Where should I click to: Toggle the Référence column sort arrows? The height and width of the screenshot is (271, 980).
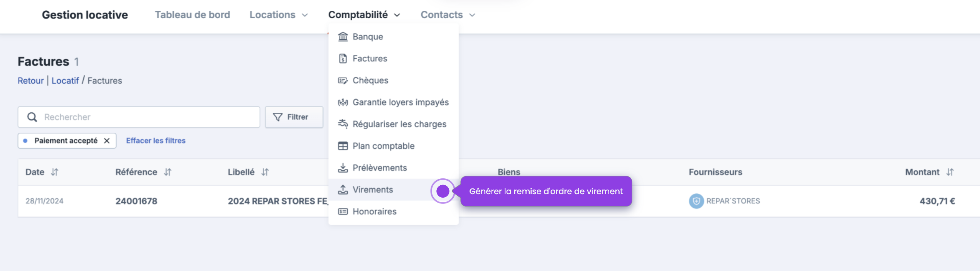[168, 172]
